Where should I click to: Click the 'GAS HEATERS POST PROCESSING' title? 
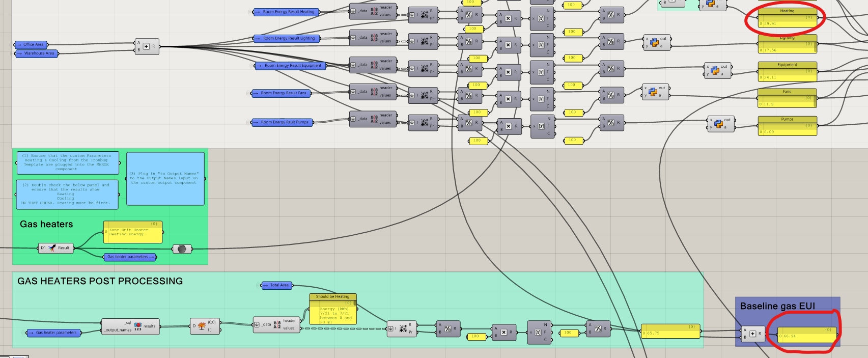click(100, 281)
